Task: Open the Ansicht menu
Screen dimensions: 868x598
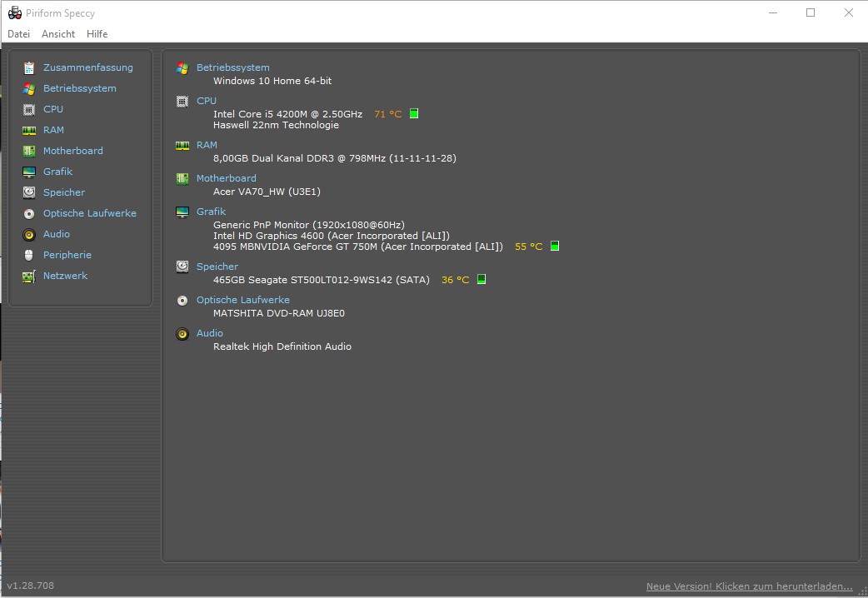Action: tap(58, 34)
